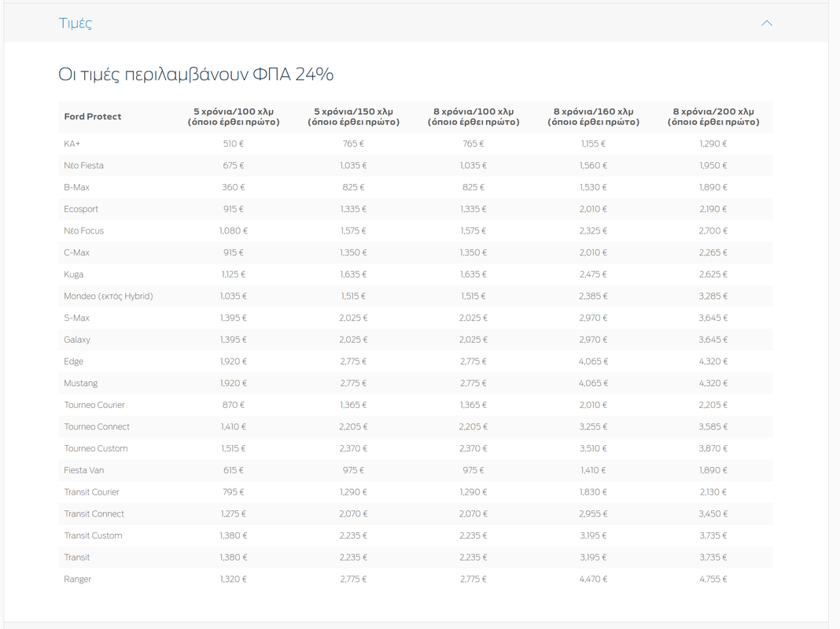This screenshot has width=840, height=629.
Task: Click the Νέο Focus 1,080 € price
Action: [x=234, y=230]
